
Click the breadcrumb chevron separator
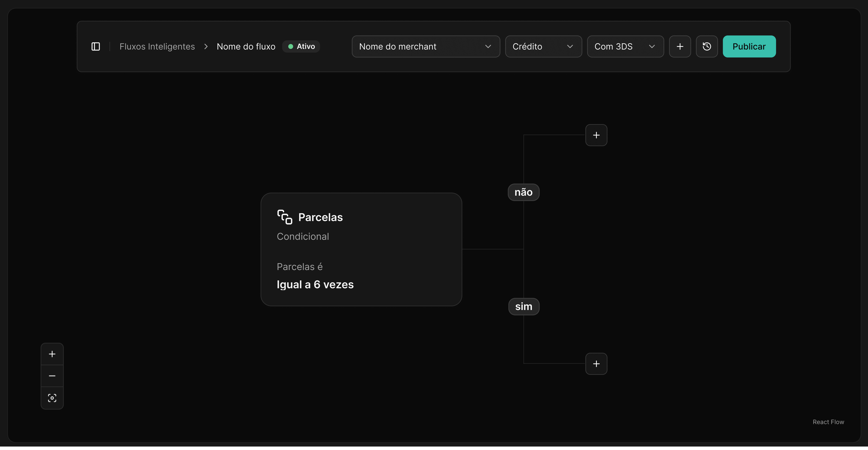[x=206, y=46]
